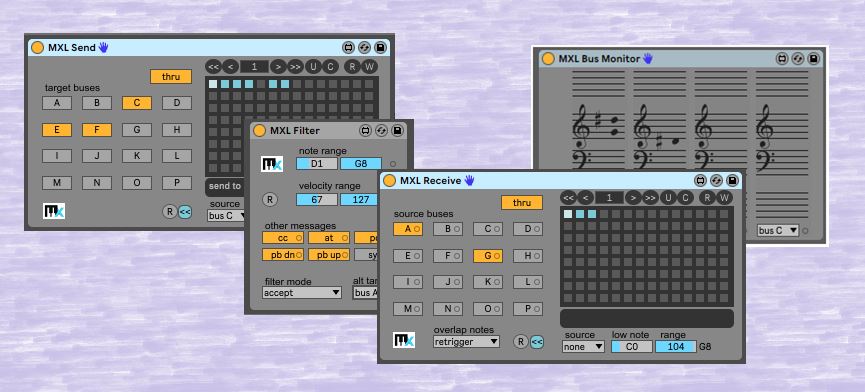This screenshot has width=865, height=392.
Task: Click the note range D1 box
Action: (x=317, y=164)
